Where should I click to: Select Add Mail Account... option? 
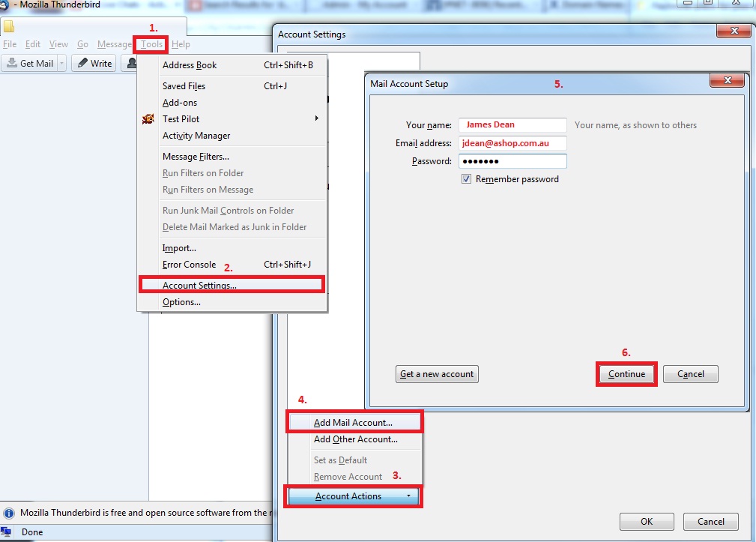pyautogui.click(x=354, y=423)
